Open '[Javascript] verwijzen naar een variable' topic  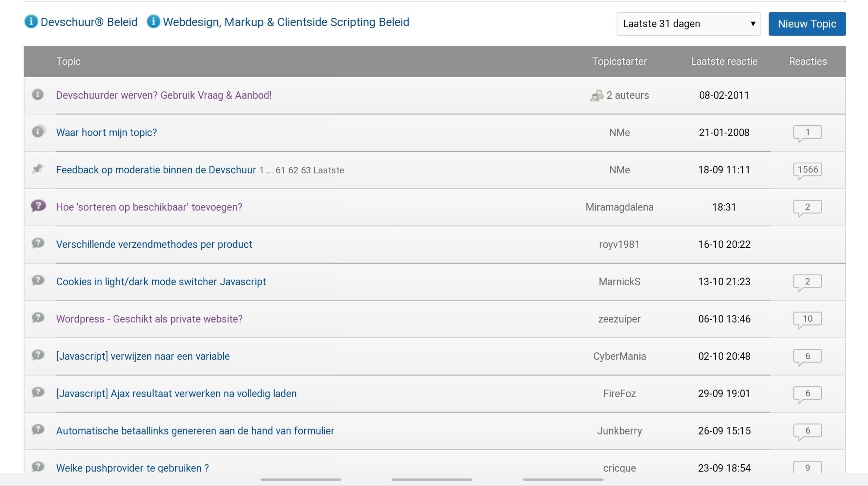[143, 356]
